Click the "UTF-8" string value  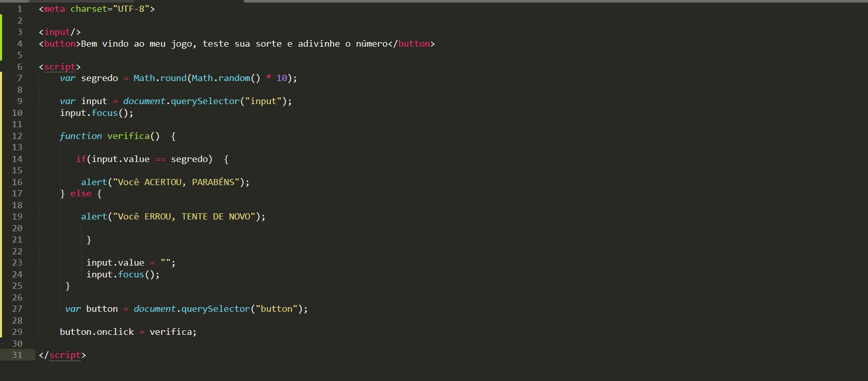coord(131,9)
